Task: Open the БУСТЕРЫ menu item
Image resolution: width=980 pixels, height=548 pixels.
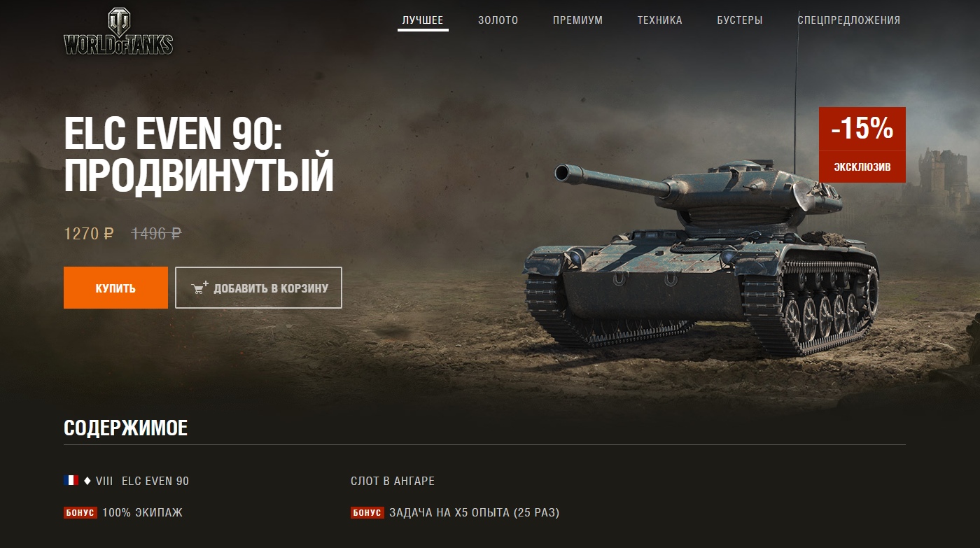Action: [x=740, y=20]
